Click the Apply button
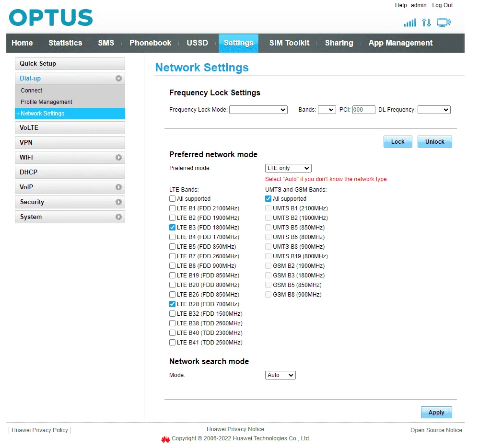 436,412
